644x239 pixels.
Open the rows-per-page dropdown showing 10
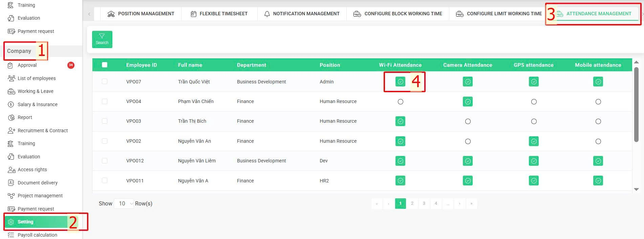[x=124, y=203]
